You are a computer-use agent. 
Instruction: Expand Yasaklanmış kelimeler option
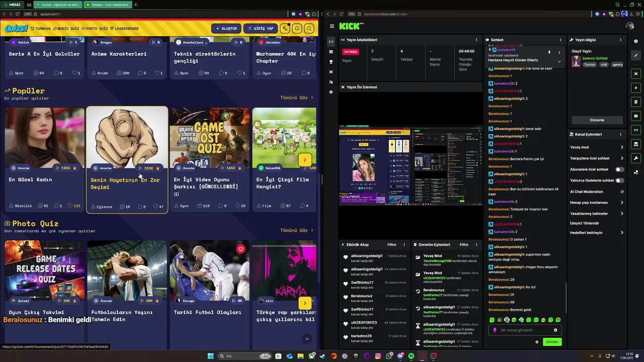pyautogui.click(x=597, y=214)
